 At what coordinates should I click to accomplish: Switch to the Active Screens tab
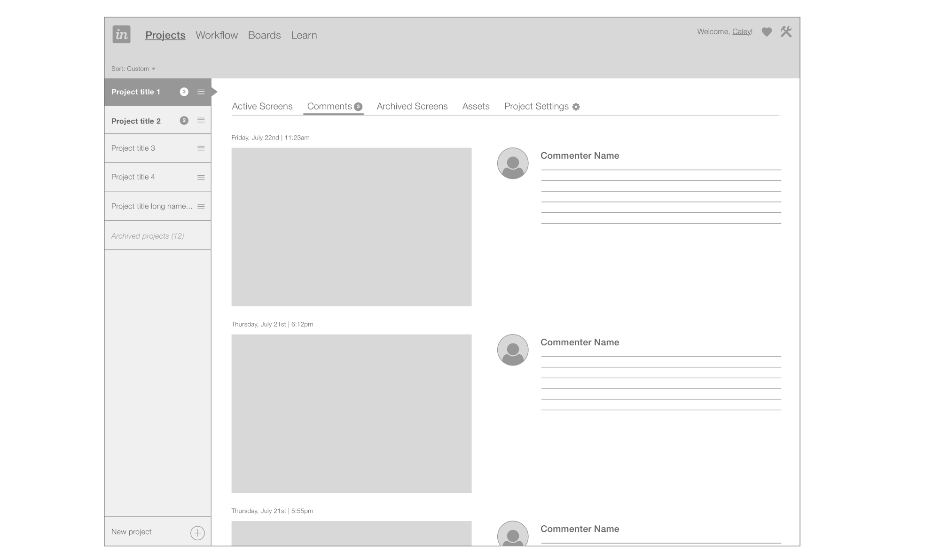[262, 106]
